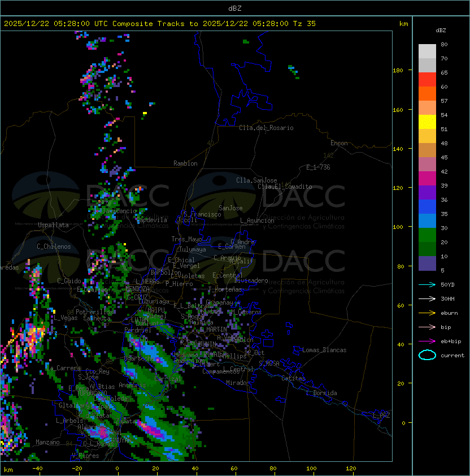Select the 'Uspallata' place label
470x476 pixels.
(53, 225)
